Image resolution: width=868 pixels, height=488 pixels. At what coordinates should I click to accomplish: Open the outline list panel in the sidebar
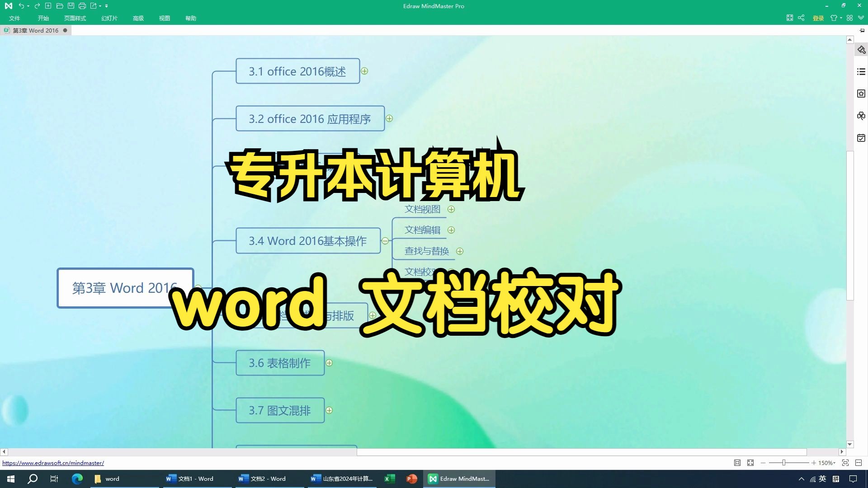[861, 71]
